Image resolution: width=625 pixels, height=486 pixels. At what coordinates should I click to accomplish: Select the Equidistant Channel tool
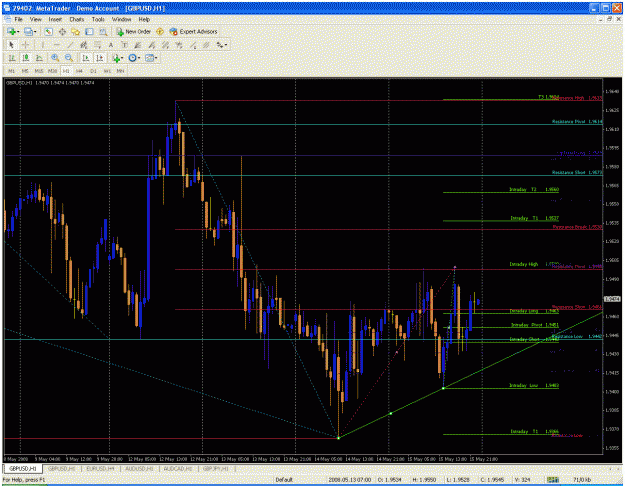click(x=84, y=45)
